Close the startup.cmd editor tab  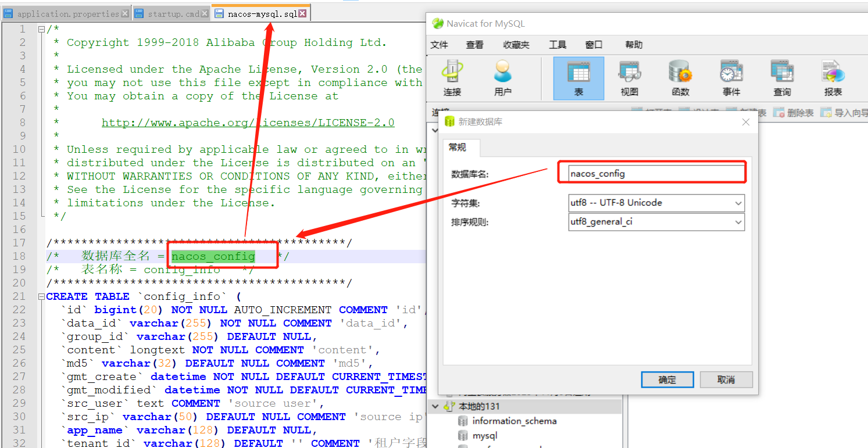pyautogui.click(x=206, y=13)
